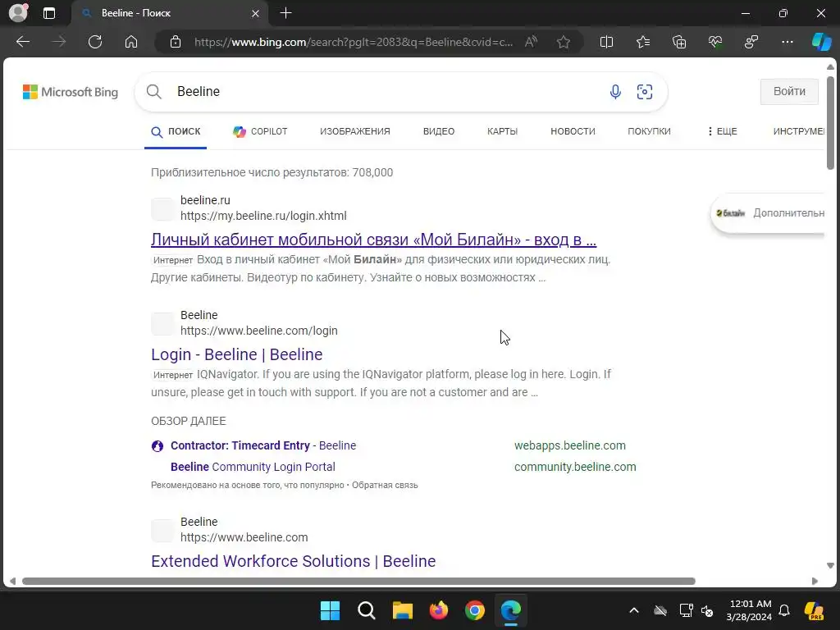Switch to the ПОКУПКИ tab
The width and height of the screenshot is (840, 630).
(x=650, y=131)
